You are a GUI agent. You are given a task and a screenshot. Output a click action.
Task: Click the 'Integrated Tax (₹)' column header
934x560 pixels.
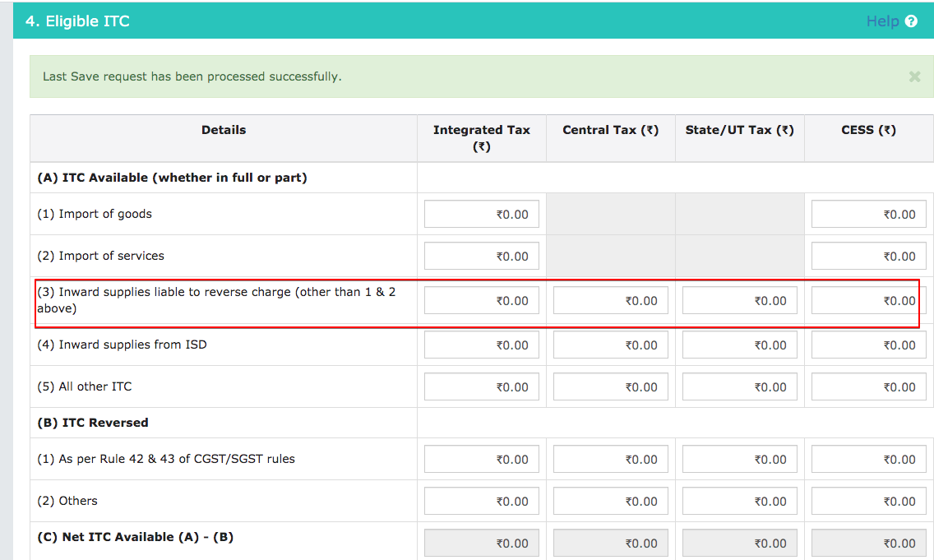pos(481,138)
